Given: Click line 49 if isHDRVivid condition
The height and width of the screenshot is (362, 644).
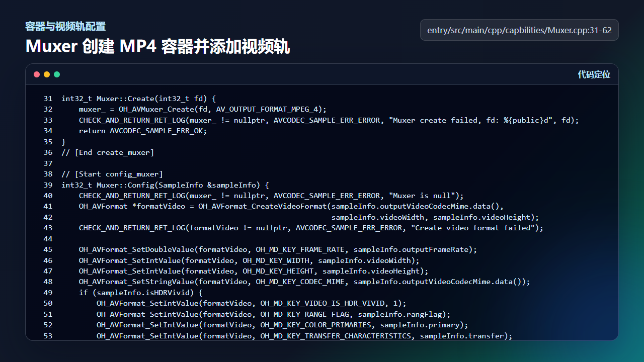Looking at the screenshot, I should point(141,293).
